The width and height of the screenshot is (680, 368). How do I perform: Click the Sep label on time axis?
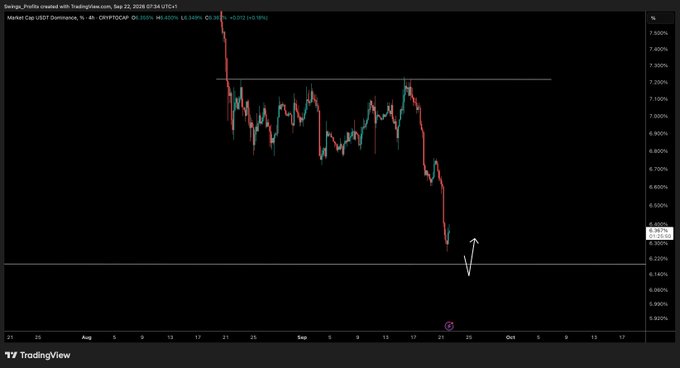click(302, 337)
